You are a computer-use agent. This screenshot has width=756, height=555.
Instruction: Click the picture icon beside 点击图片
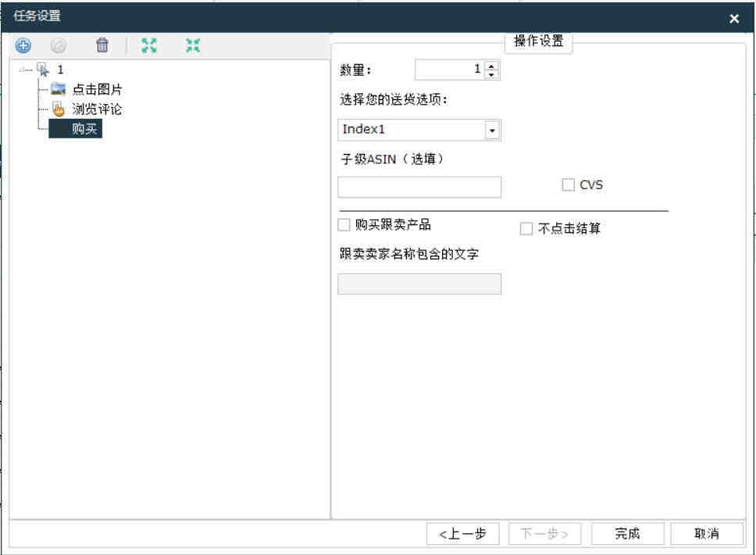point(59,89)
